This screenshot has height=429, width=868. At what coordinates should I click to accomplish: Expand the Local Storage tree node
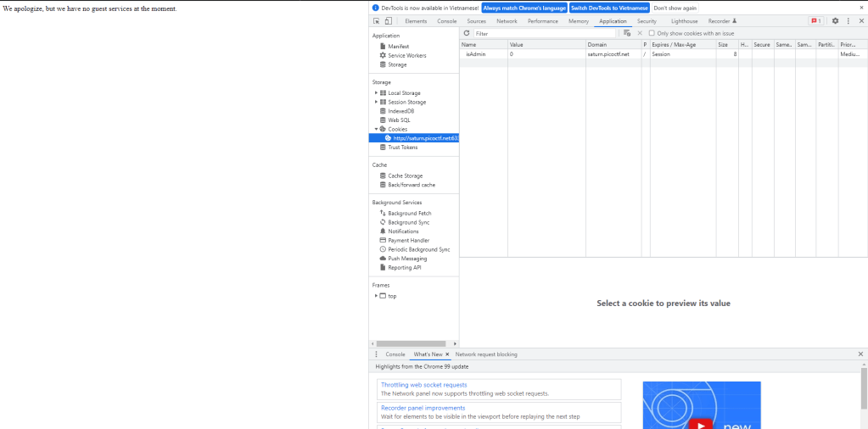click(x=376, y=93)
